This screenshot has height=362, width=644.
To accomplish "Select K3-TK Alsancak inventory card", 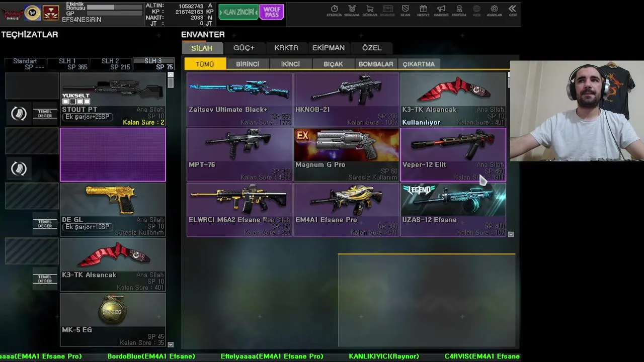I will pos(453,99).
